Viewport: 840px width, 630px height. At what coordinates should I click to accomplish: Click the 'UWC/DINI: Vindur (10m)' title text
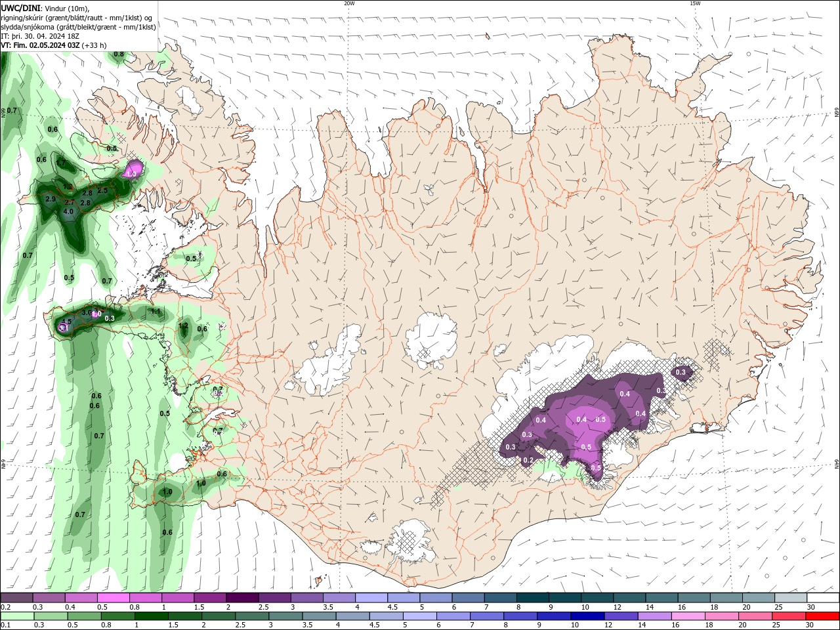[45, 8]
